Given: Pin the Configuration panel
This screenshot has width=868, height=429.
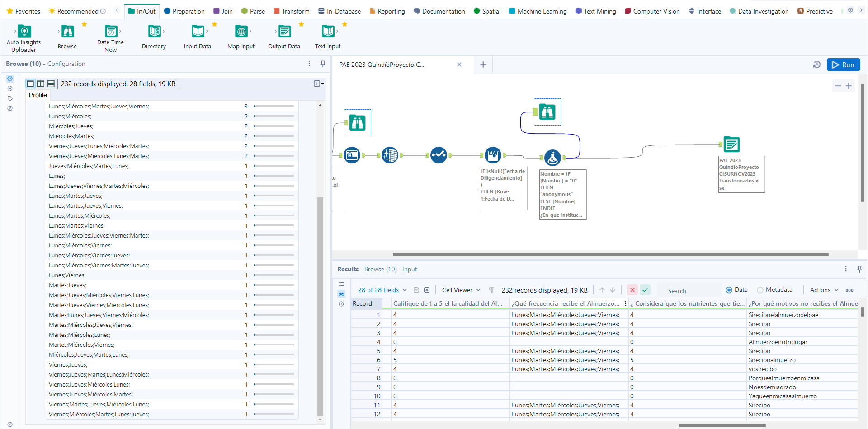Looking at the screenshot, I should point(323,64).
